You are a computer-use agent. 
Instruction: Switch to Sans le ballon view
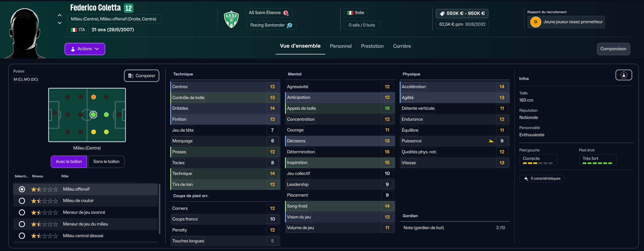point(106,162)
